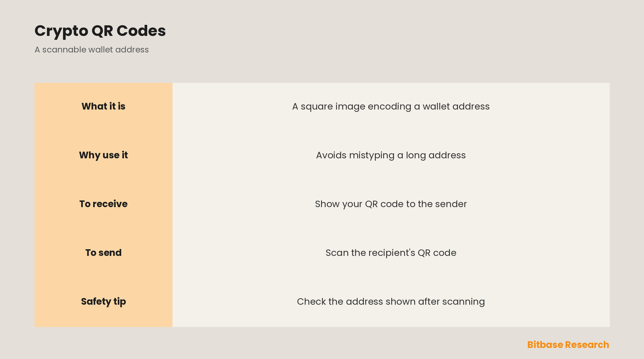Select the 'To send' row label
644x359 pixels.
[x=103, y=253]
